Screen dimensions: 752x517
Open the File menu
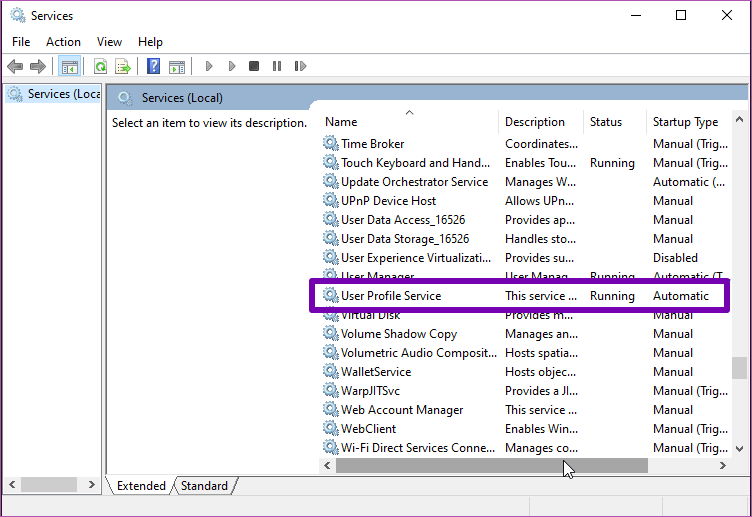point(21,42)
